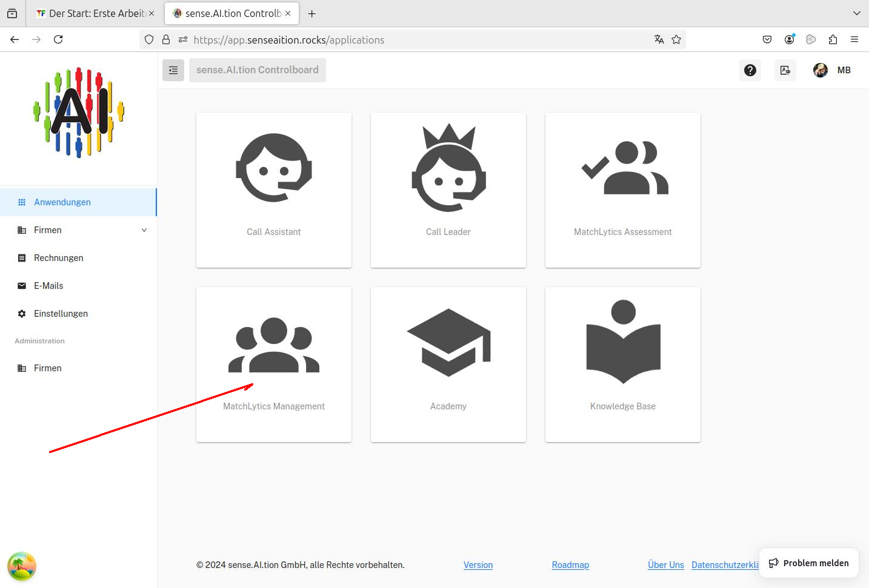This screenshot has width=869, height=588.
Task: Close the sense.AI.tion Controlboard tab
Action: click(x=288, y=13)
